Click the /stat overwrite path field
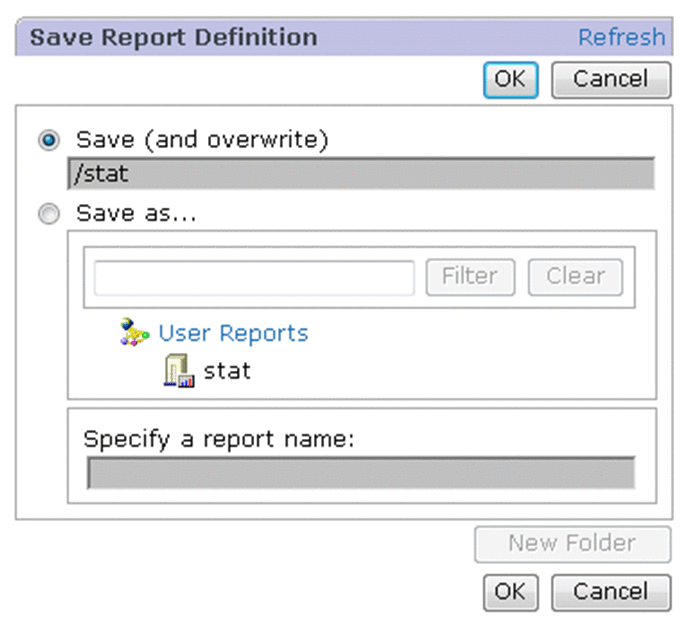Image resolution: width=685 pixels, height=632 pixels. tap(360, 173)
